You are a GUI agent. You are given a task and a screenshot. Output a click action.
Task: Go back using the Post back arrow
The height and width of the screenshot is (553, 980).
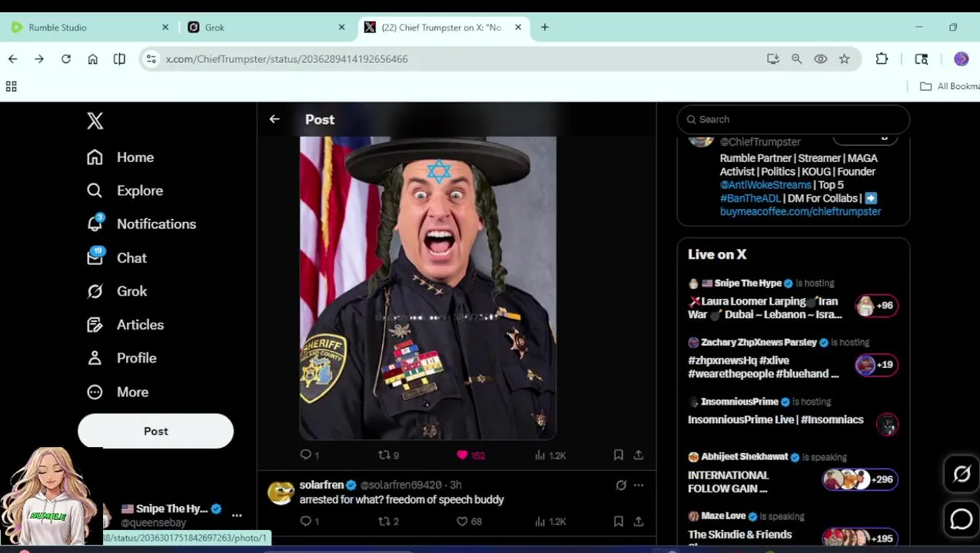274,119
